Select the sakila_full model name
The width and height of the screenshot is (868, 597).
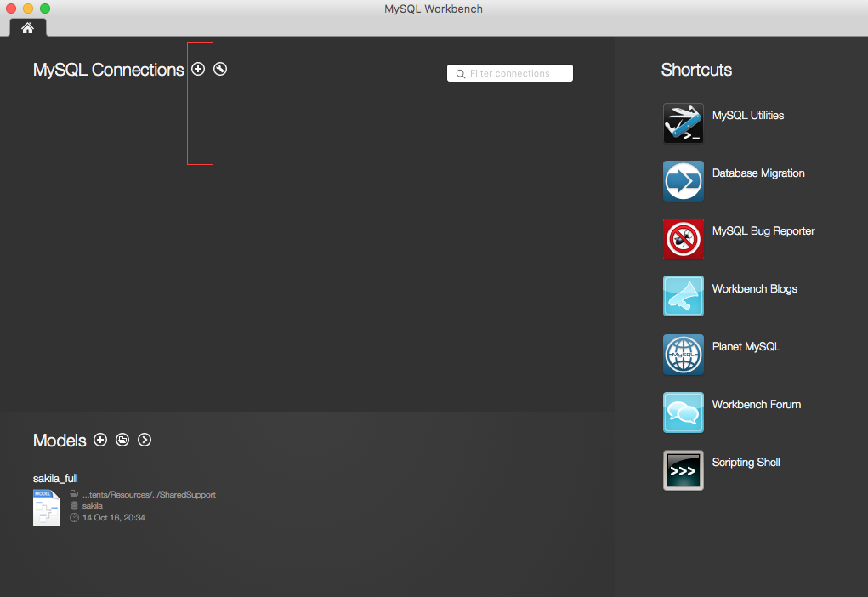55,478
